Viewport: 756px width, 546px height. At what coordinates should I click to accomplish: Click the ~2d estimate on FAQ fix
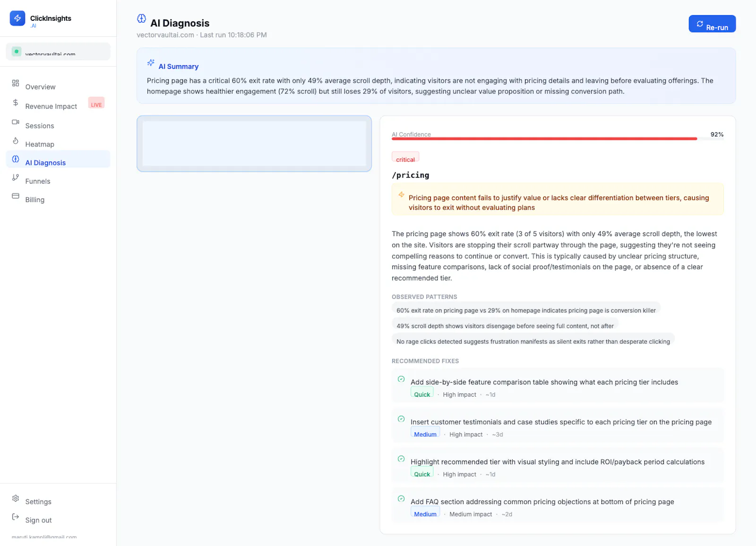pyautogui.click(x=507, y=514)
